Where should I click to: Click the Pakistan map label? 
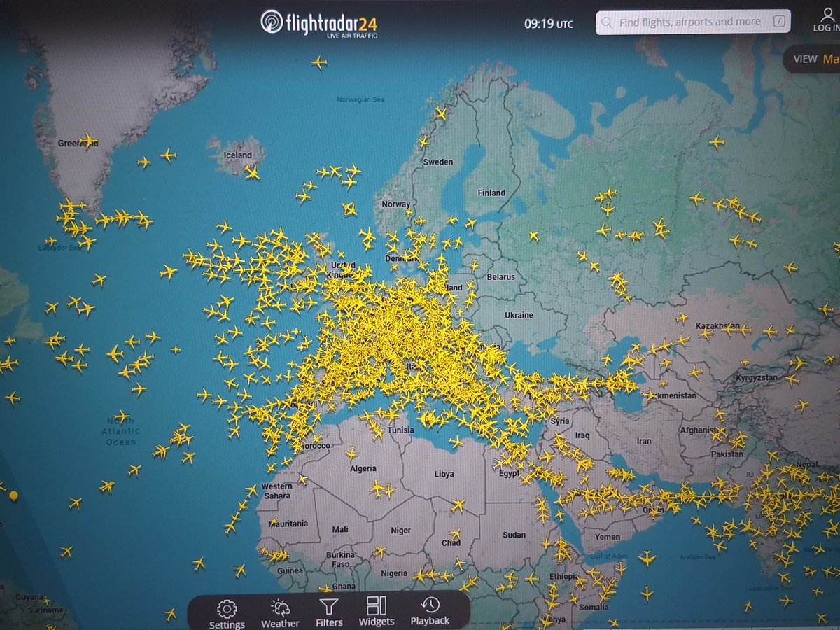[726, 454]
